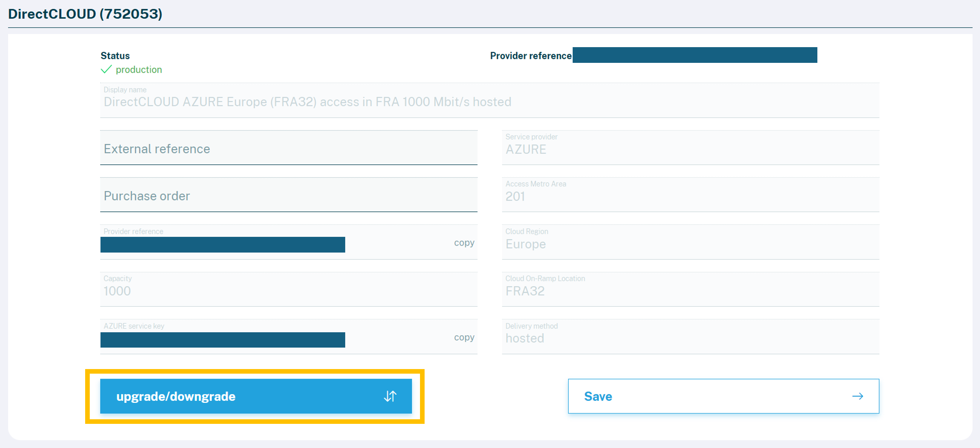Click the DirectCLOUD (752053) heading
The width and height of the screenshot is (980, 448).
pyautogui.click(x=85, y=14)
